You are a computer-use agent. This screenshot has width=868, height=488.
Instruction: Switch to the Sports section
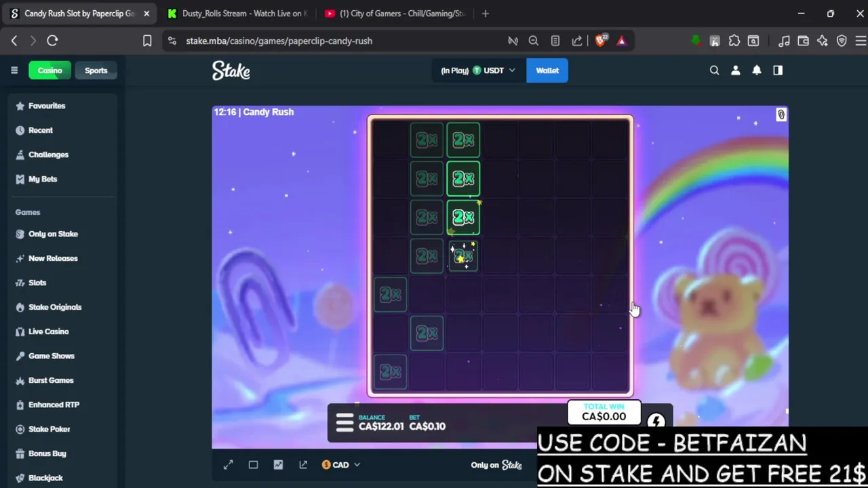pos(96,70)
